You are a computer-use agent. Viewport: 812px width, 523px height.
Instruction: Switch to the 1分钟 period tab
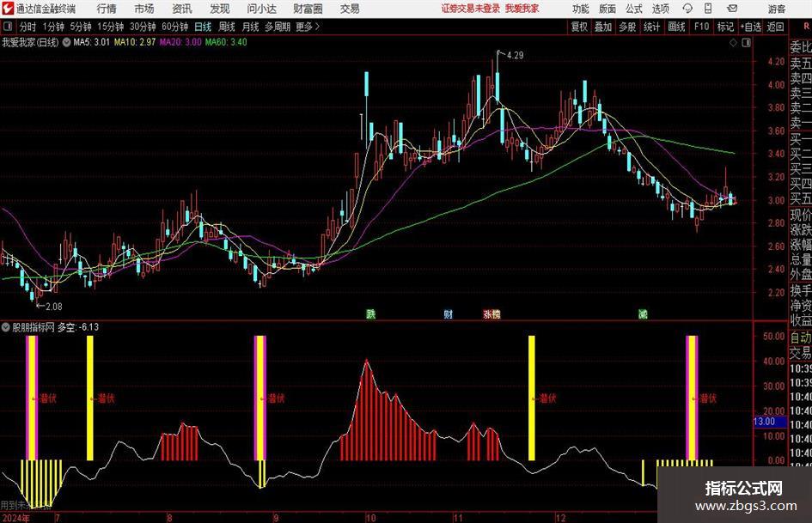53,27
